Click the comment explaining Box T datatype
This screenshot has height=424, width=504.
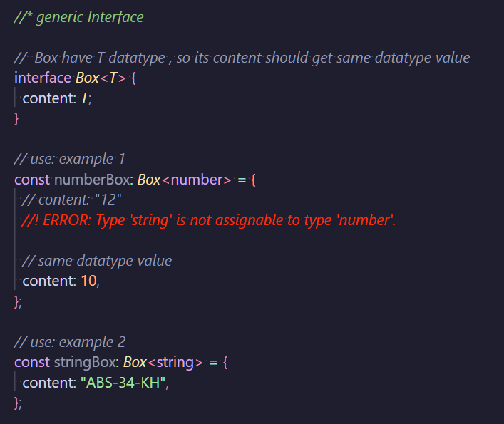click(x=242, y=58)
